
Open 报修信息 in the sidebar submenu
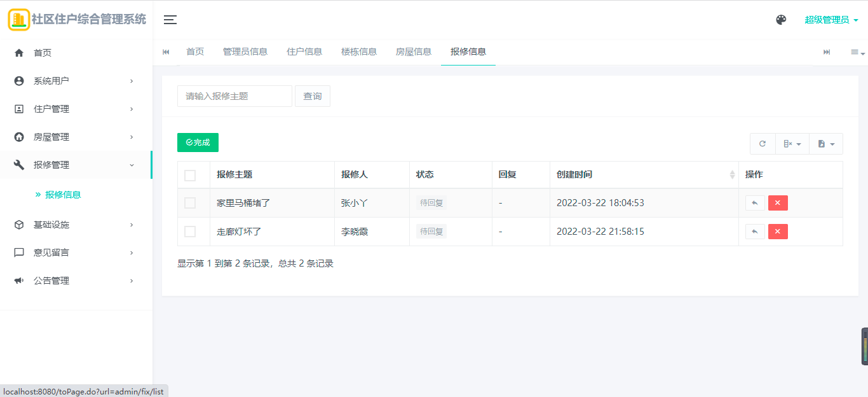pyautogui.click(x=63, y=195)
